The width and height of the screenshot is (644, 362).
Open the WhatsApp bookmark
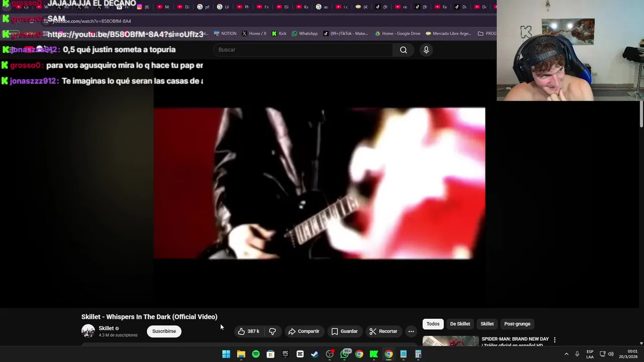(x=304, y=34)
